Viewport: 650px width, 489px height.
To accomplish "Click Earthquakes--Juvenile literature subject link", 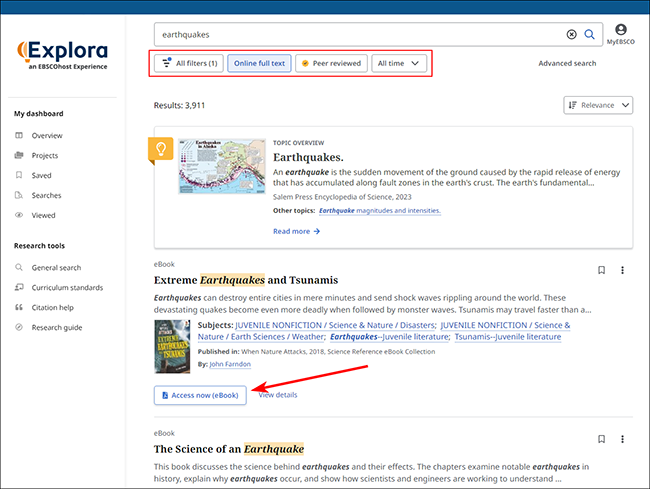I will (390, 337).
